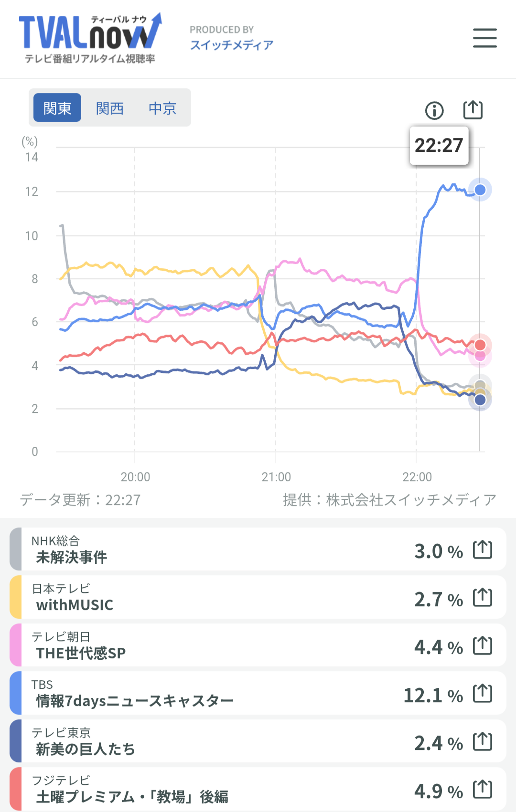
Task: Switch to the 関西 region tab
Action: pyautogui.click(x=110, y=108)
